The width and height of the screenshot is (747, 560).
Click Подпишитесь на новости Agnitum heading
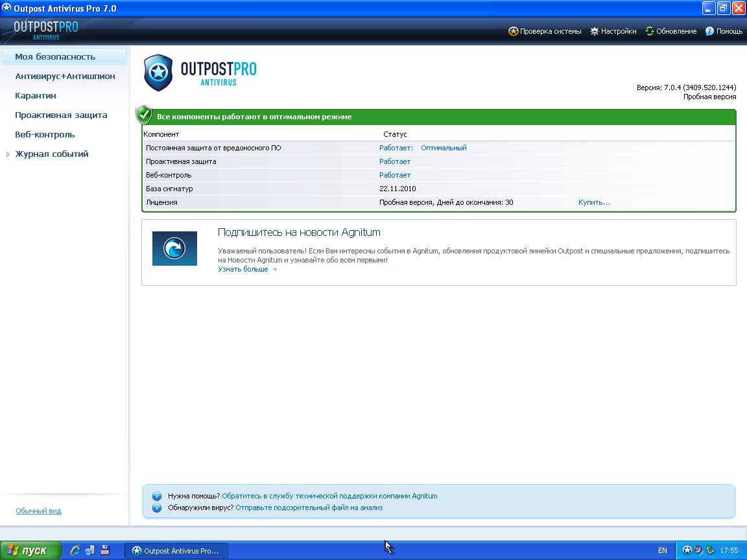point(299,233)
